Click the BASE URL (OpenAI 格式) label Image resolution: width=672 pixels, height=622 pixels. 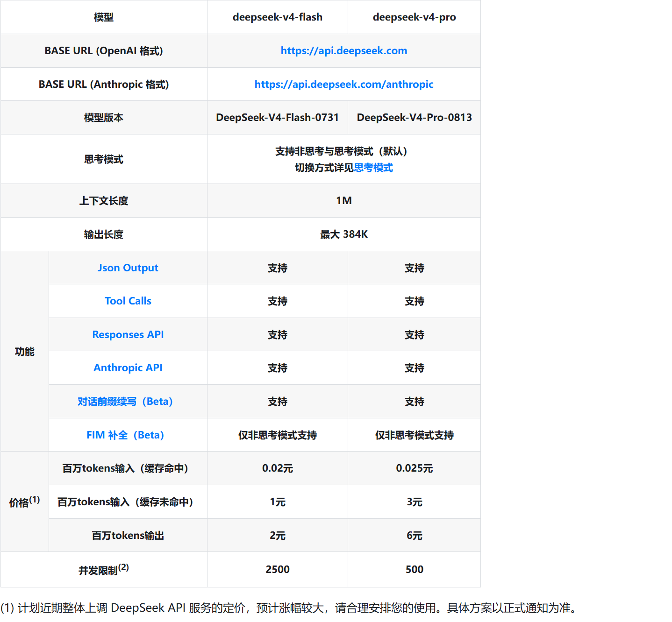click(x=104, y=50)
